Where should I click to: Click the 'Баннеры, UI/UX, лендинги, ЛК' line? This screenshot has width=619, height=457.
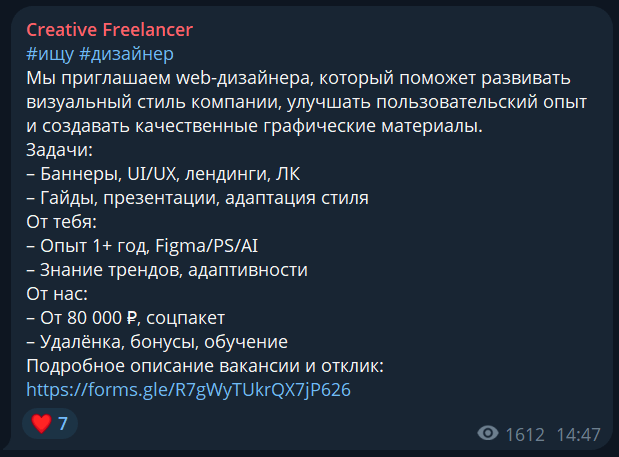[x=163, y=174]
